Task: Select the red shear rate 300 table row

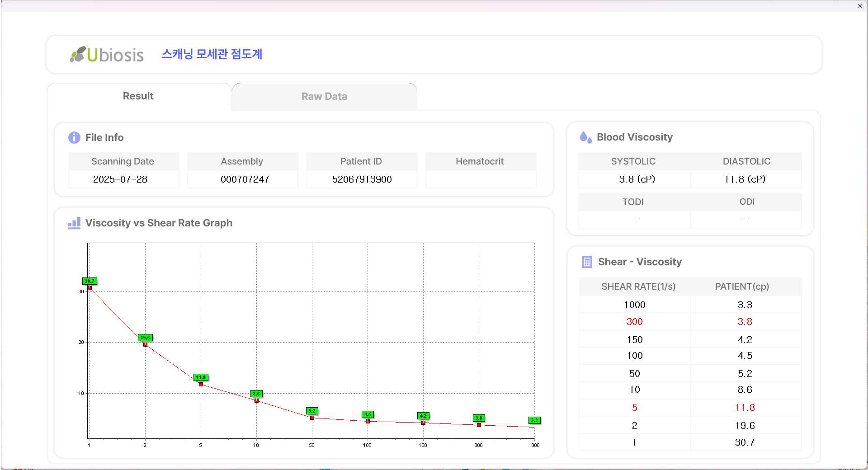Action: click(634, 322)
